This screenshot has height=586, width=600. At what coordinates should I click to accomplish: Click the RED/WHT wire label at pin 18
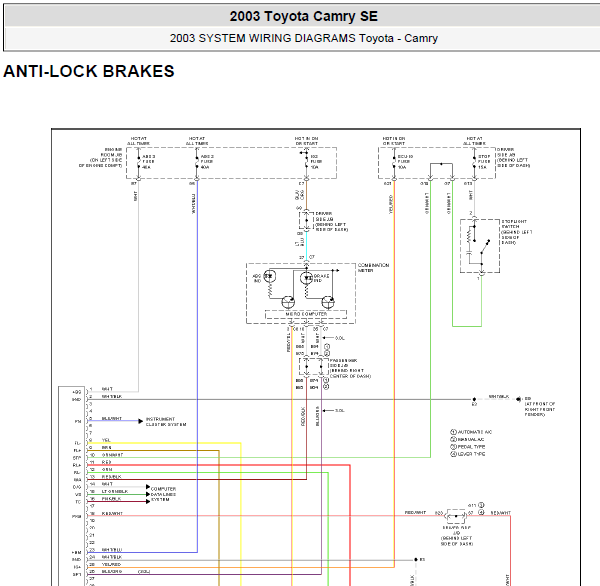112,514
